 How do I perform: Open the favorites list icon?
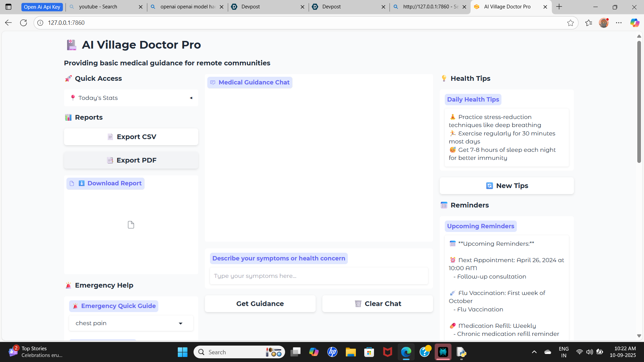click(x=588, y=23)
